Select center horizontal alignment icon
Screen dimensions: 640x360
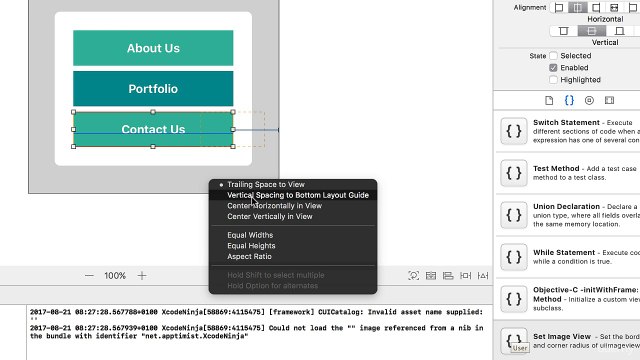(577, 8)
